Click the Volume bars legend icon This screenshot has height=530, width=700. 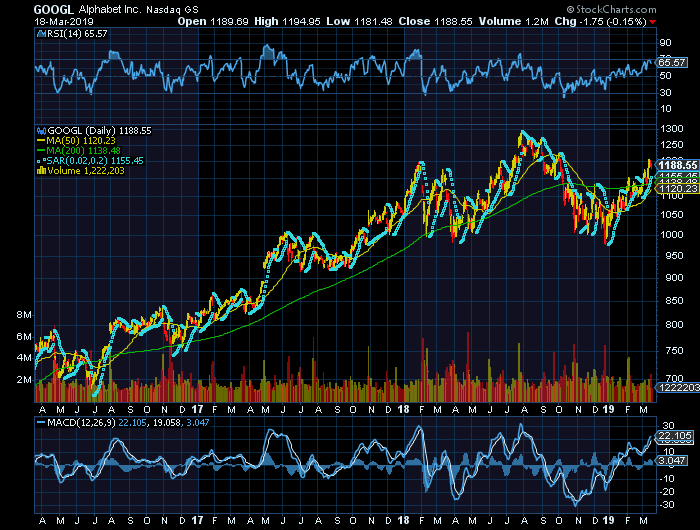(x=39, y=171)
